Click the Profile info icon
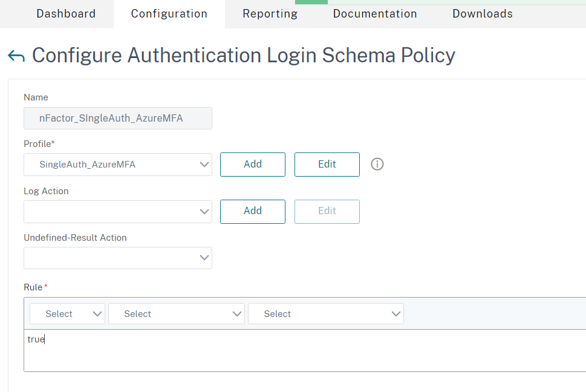Image resolution: width=586 pixels, height=392 pixels. 377,164
